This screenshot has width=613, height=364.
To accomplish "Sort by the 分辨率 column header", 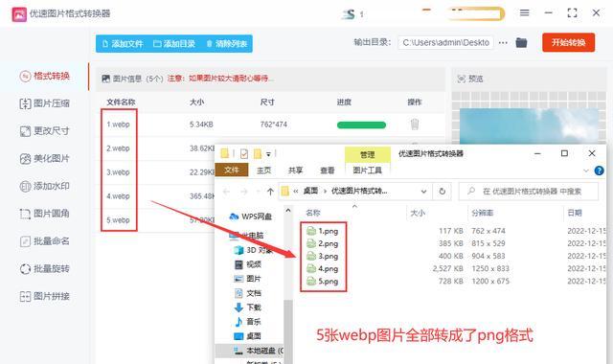I will pos(482,213).
